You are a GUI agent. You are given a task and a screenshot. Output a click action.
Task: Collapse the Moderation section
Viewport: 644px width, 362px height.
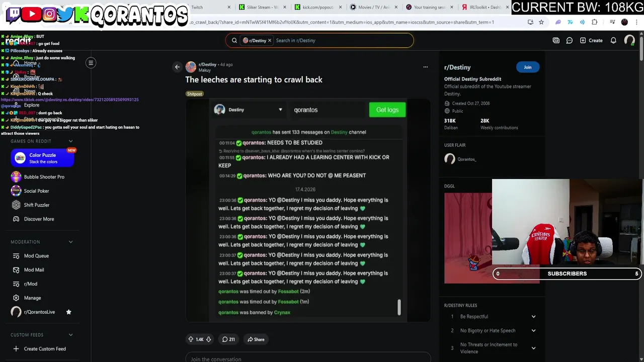click(x=70, y=242)
